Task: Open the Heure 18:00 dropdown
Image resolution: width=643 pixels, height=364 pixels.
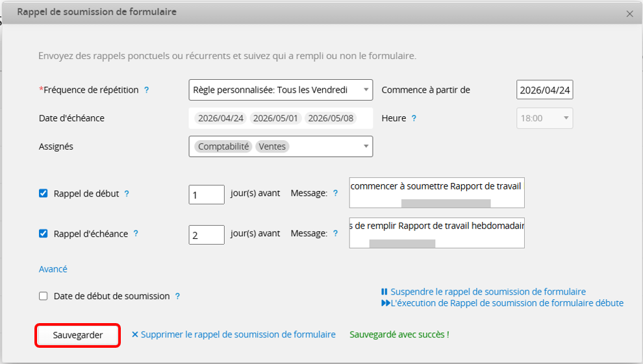Action: (544, 119)
